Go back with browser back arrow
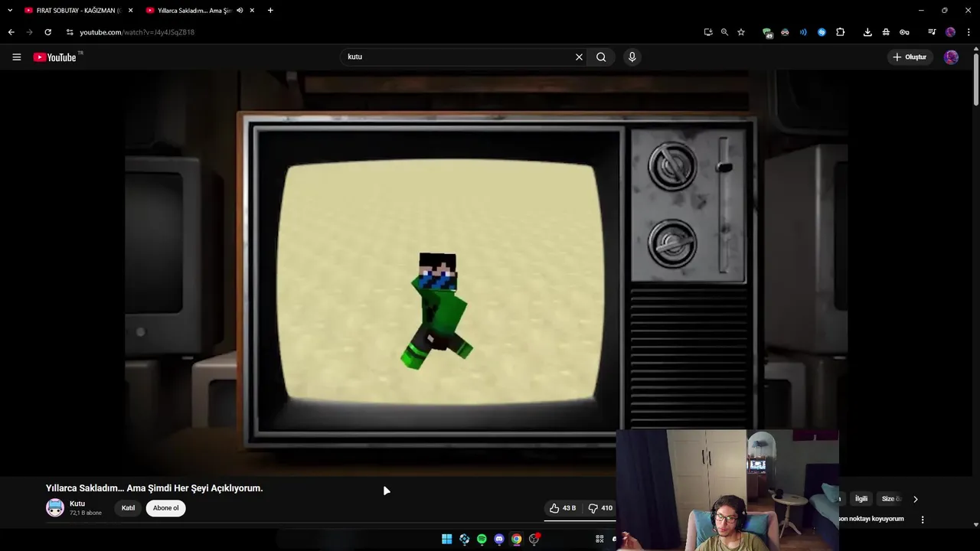 [11, 32]
